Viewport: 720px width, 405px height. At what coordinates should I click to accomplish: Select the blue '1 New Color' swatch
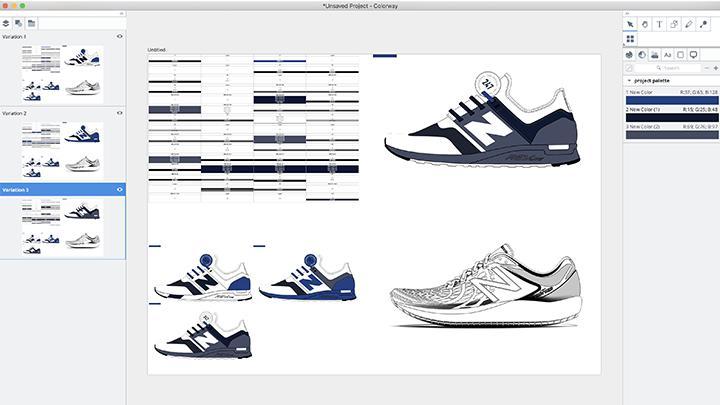(x=671, y=97)
